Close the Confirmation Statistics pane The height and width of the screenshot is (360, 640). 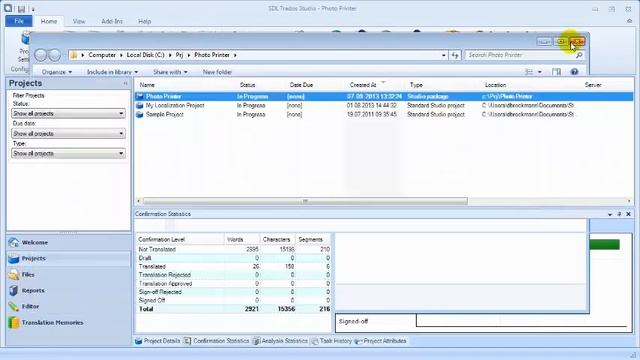629,214
